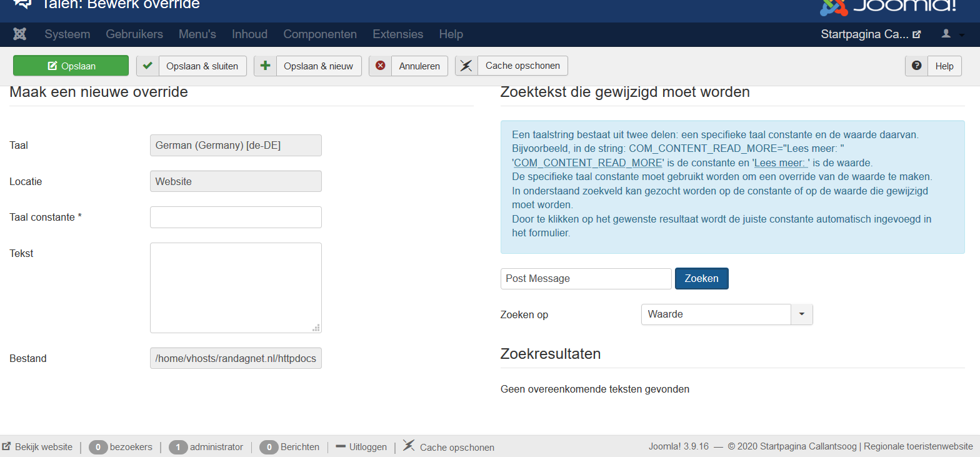Click the red X icon for Annuleren
Image resolution: width=980 pixels, height=457 pixels.
coord(380,66)
